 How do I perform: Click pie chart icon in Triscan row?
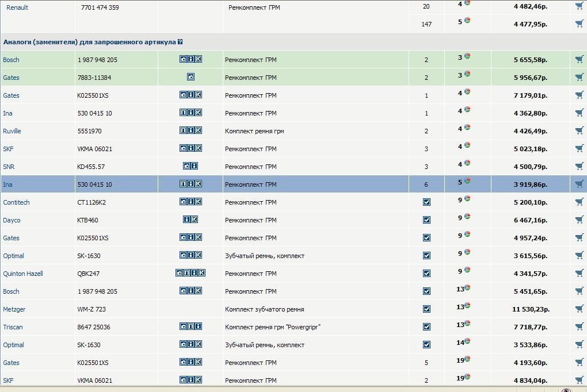[x=467, y=324]
